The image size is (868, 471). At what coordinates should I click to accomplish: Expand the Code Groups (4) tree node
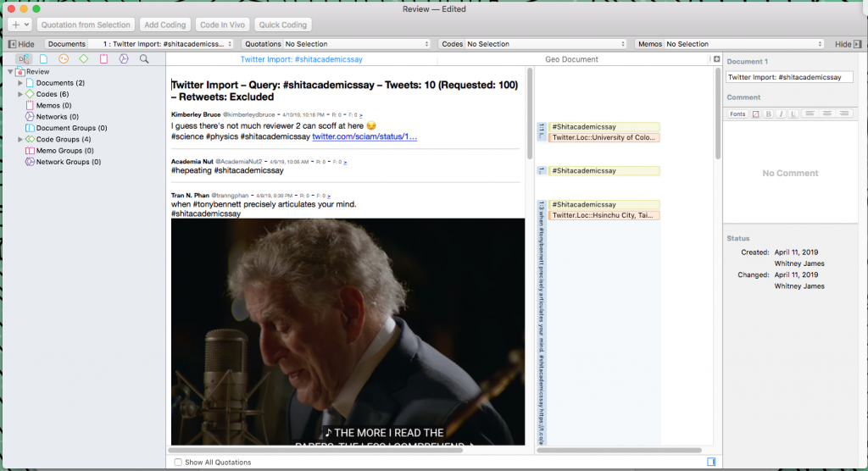tap(20, 140)
